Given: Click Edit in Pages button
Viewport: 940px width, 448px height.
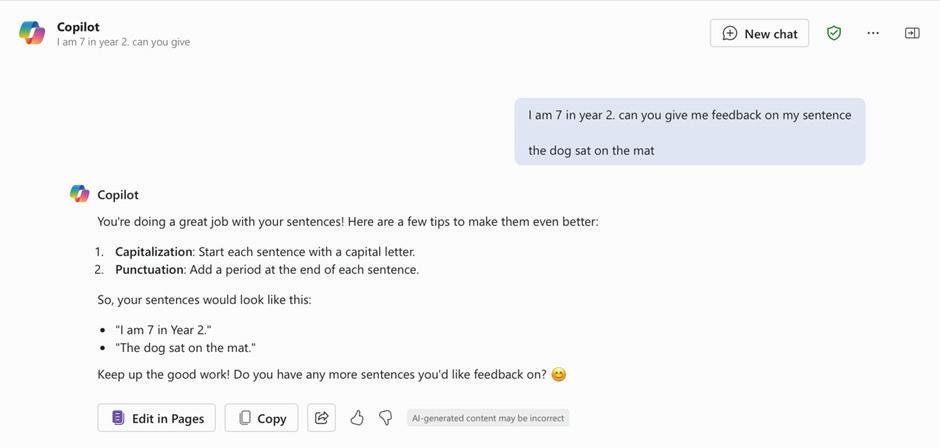Looking at the screenshot, I should tap(157, 418).
